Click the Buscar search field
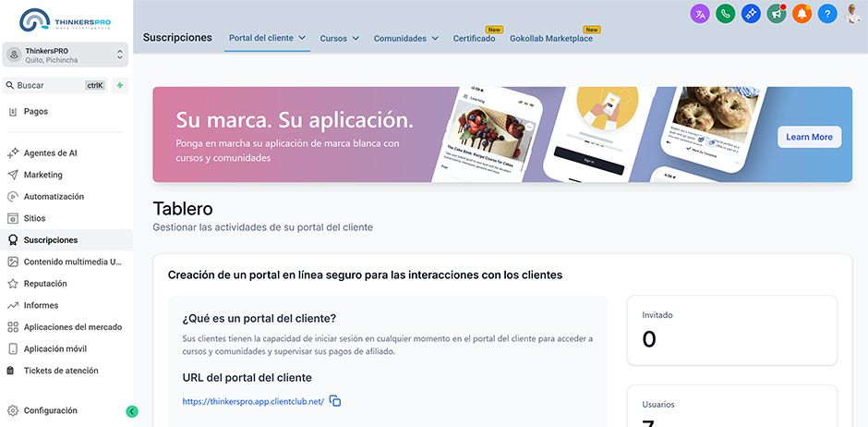Viewport: 868px width, 427px height. point(46,85)
